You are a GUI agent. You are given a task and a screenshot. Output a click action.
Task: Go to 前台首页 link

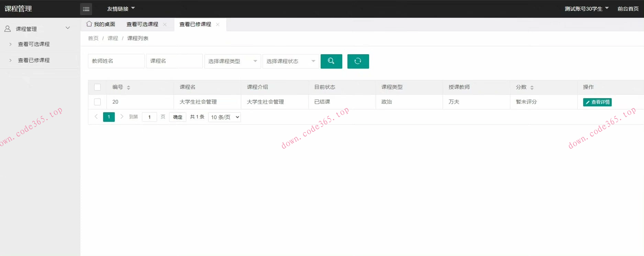tap(628, 9)
